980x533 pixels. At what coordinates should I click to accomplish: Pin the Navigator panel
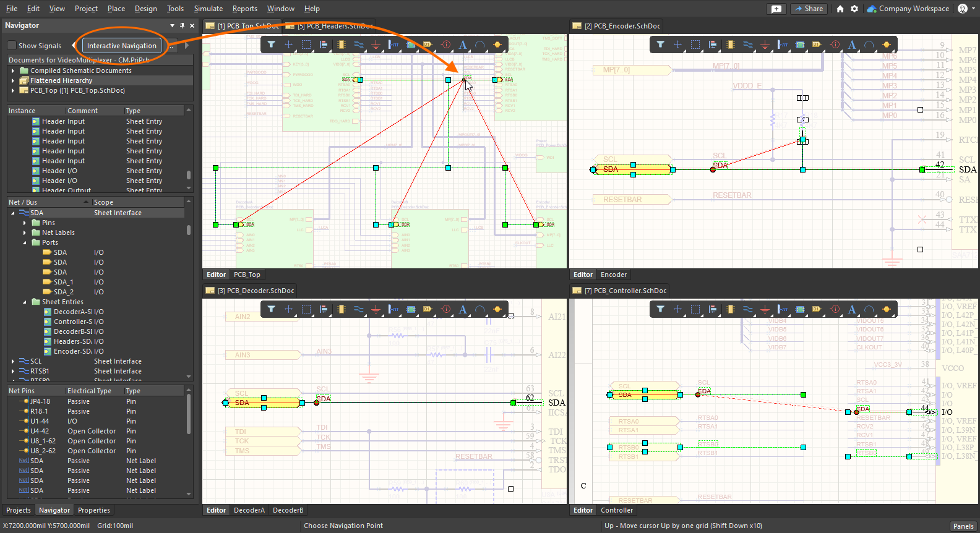coord(182,25)
